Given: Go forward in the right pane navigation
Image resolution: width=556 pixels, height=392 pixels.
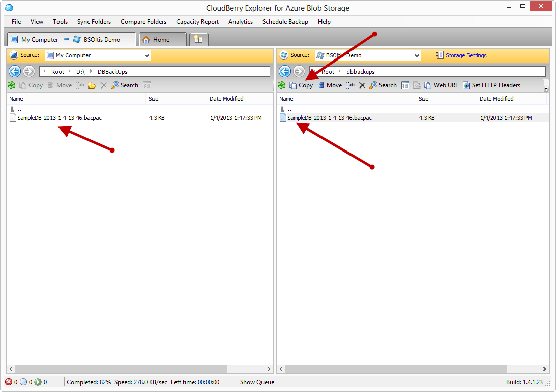Looking at the screenshot, I should tap(299, 71).
